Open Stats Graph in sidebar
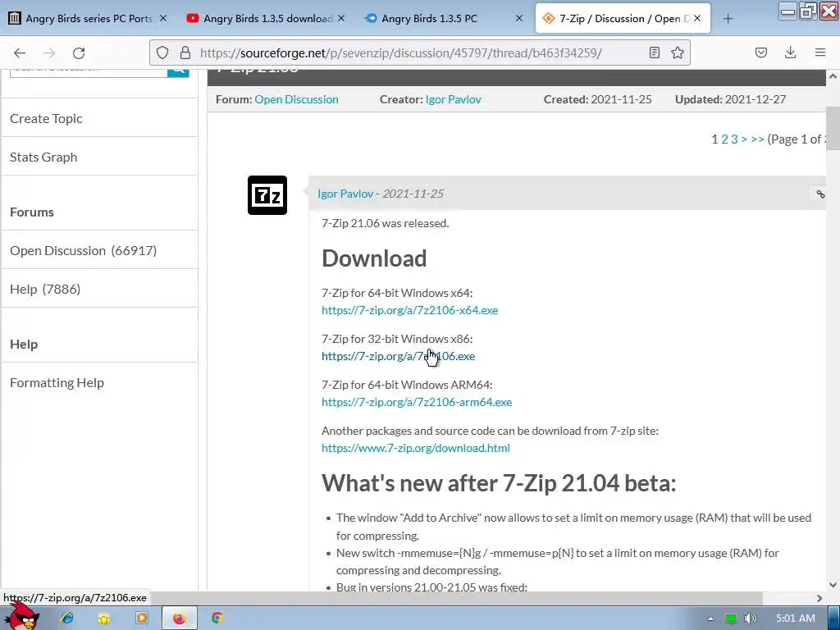Image resolution: width=840 pixels, height=630 pixels. click(x=43, y=157)
